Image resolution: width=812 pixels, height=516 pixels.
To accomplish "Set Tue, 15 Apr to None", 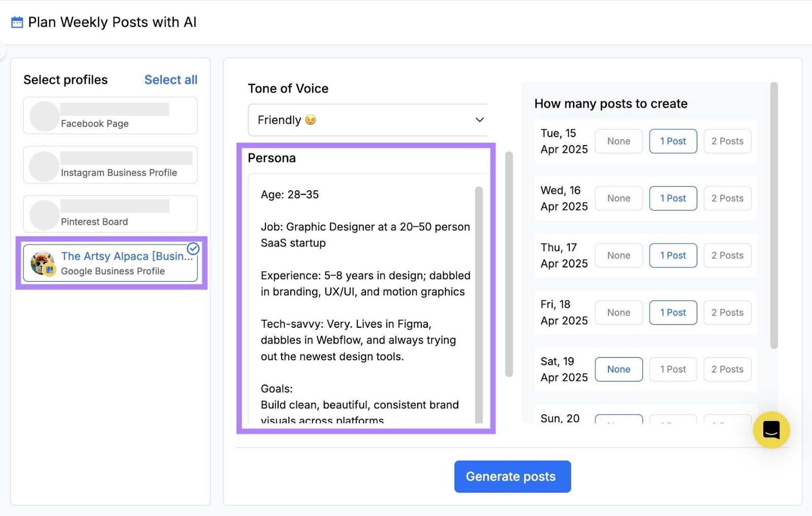I will tap(618, 141).
